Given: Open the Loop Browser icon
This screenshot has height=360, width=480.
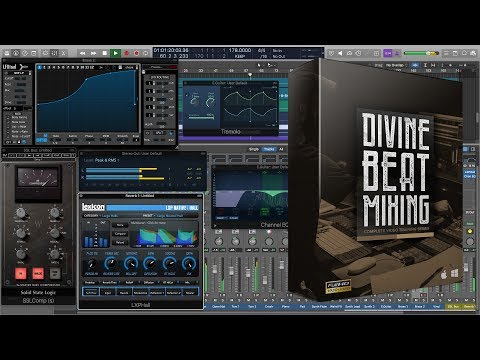Looking at the screenshot, I should (x=464, y=53).
